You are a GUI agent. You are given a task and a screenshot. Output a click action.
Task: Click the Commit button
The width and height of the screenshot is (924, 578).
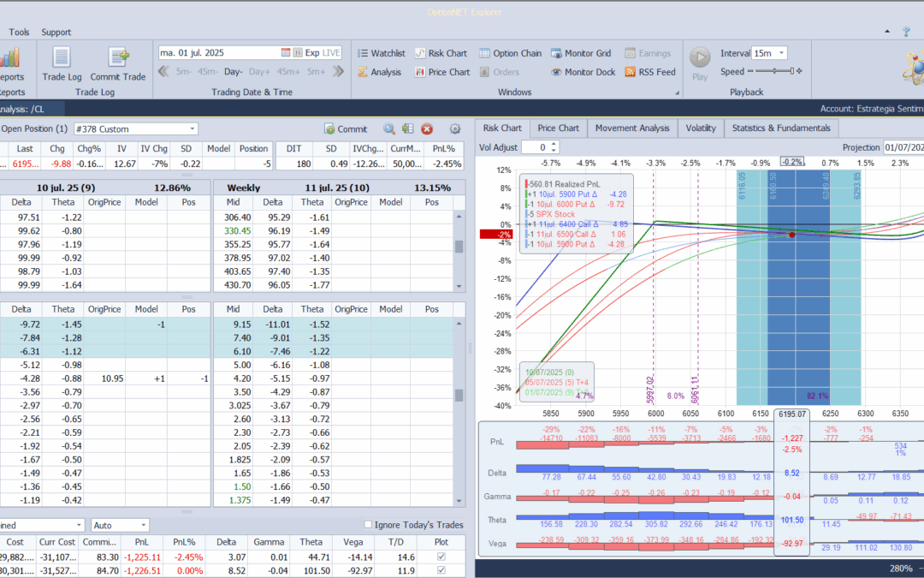tap(346, 129)
